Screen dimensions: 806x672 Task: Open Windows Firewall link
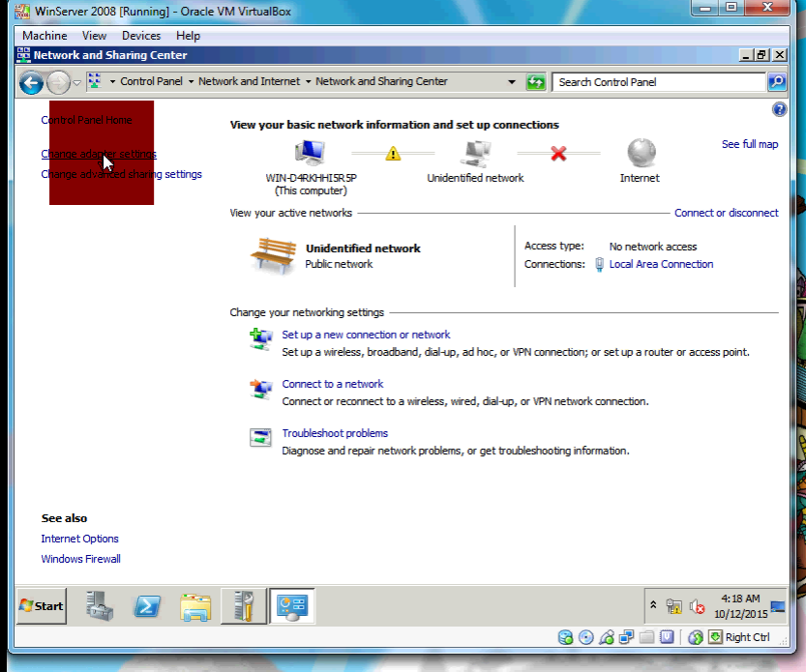click(80, 559)
